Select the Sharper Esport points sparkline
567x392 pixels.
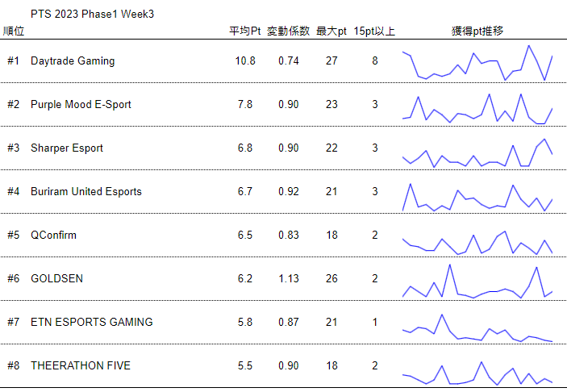pyautogui.click(x=477, y=149)
